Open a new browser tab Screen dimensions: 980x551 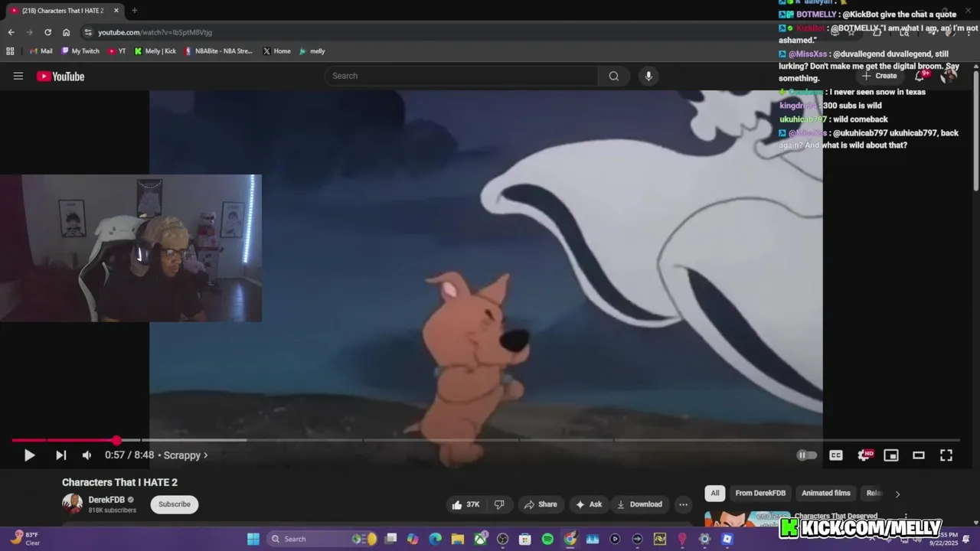click(134, 11)
